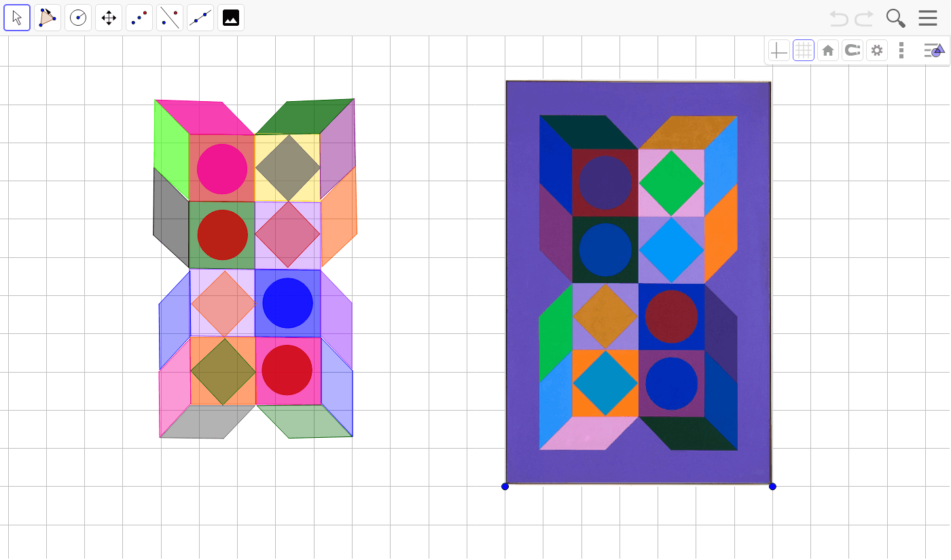This screenshot has width=951, height=560.
Task: Select the blue point at image's lower-right corner
Action: [772, 486]
